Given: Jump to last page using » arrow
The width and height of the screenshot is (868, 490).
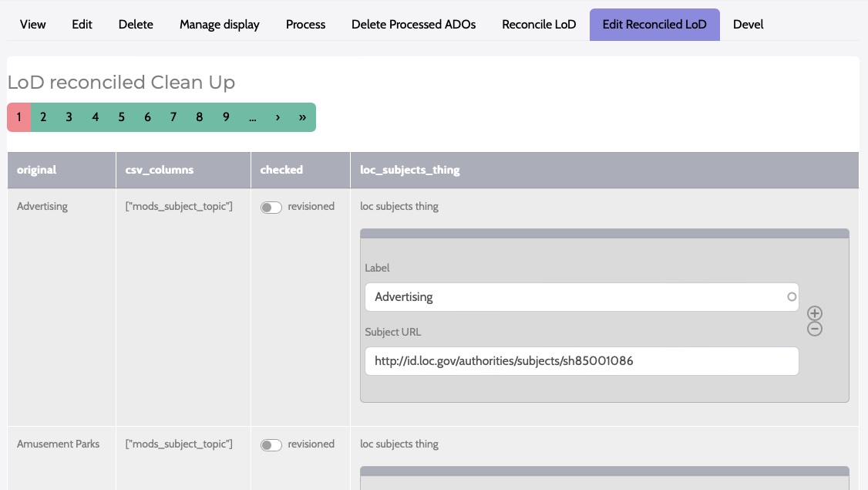Looking at the screenshot, I should point(302,117).
